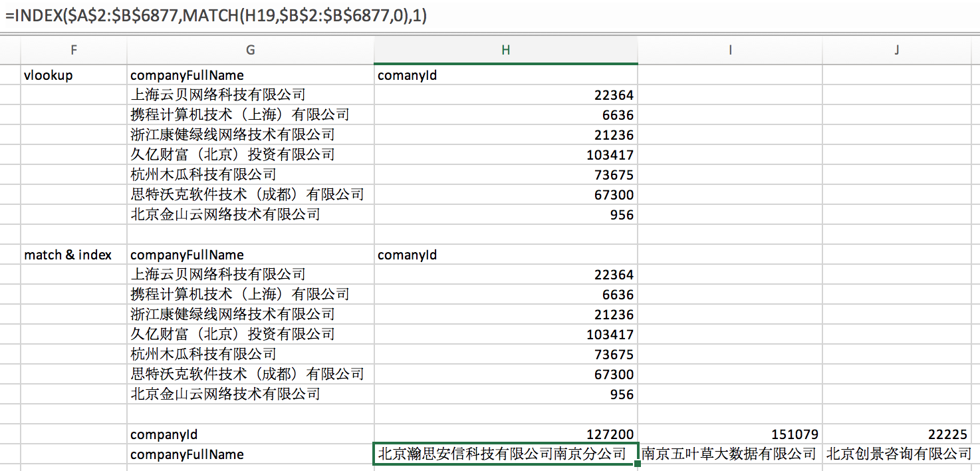Select value 67300 in the match & index table
The height and width of the screenshot is (471, 980).
505,375
